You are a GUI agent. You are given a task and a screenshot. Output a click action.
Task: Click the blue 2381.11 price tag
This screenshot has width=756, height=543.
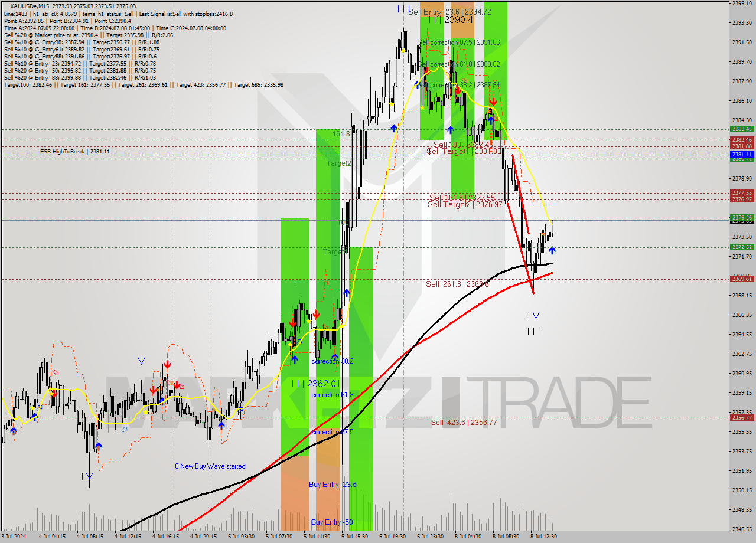pos(742,155)
